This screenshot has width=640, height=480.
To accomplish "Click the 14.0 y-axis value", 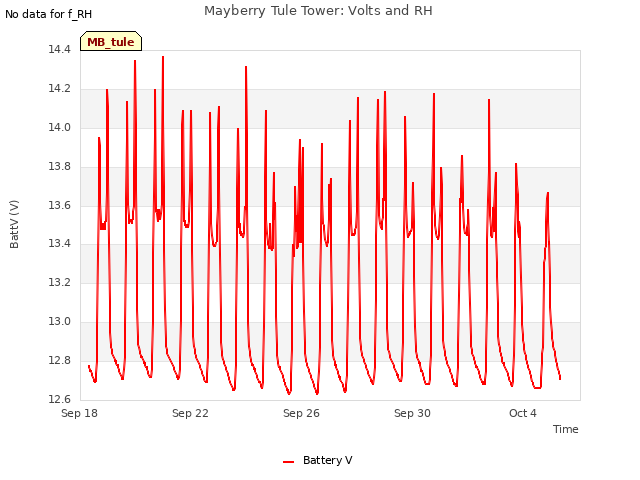I will [x=60, y=127].
